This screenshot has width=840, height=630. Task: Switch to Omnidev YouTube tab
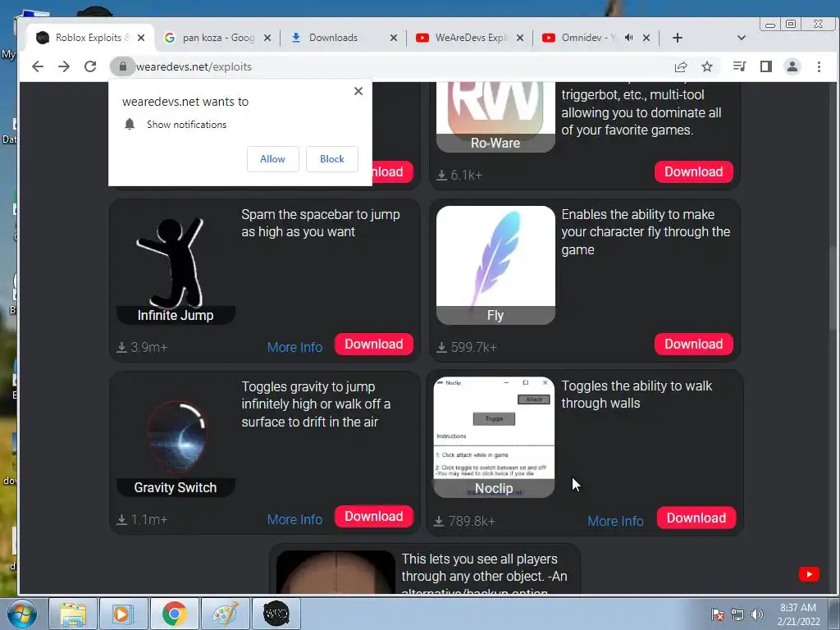[595, 38]
